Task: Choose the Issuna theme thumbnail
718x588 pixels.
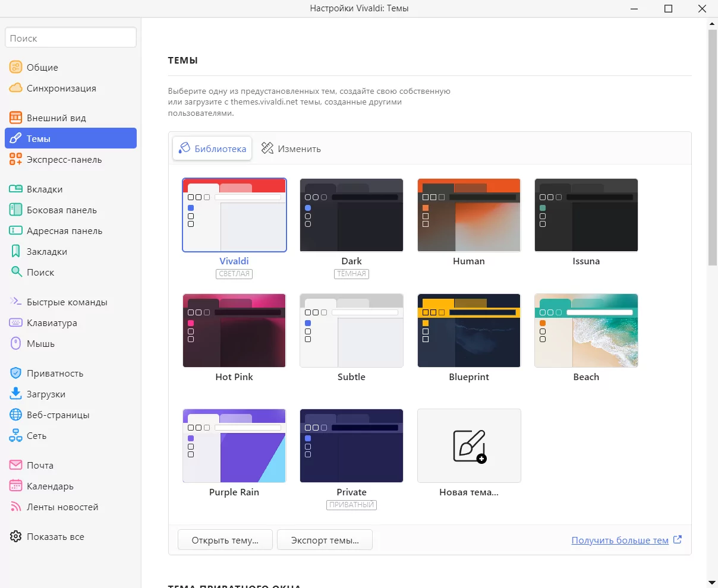Action: (586, 215)
